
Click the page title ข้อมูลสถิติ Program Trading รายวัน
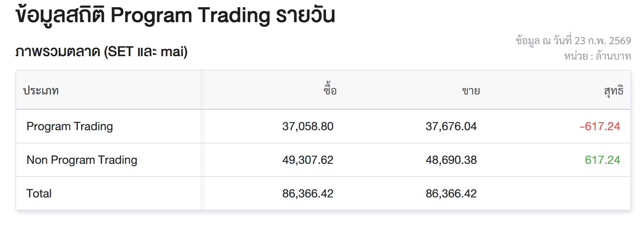tap(175, 16)
